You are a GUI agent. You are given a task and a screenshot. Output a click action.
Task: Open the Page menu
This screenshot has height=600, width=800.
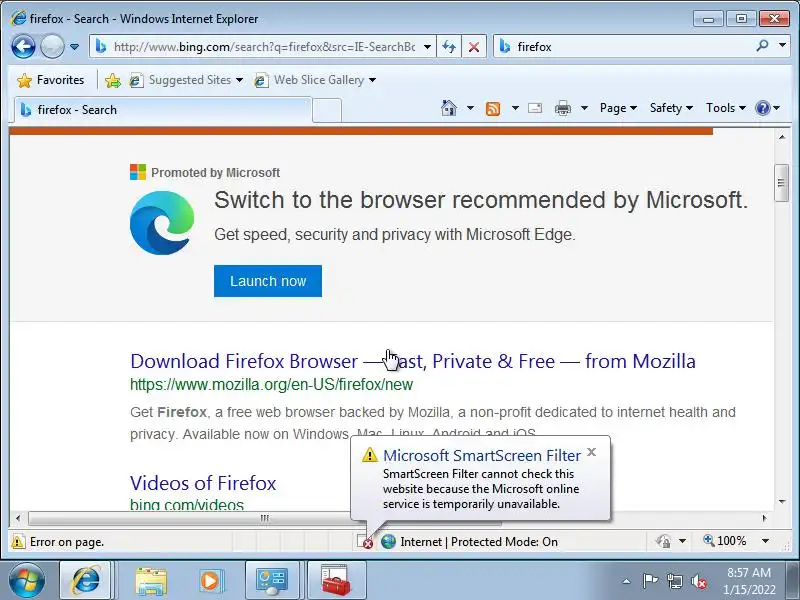pos(618,108)
